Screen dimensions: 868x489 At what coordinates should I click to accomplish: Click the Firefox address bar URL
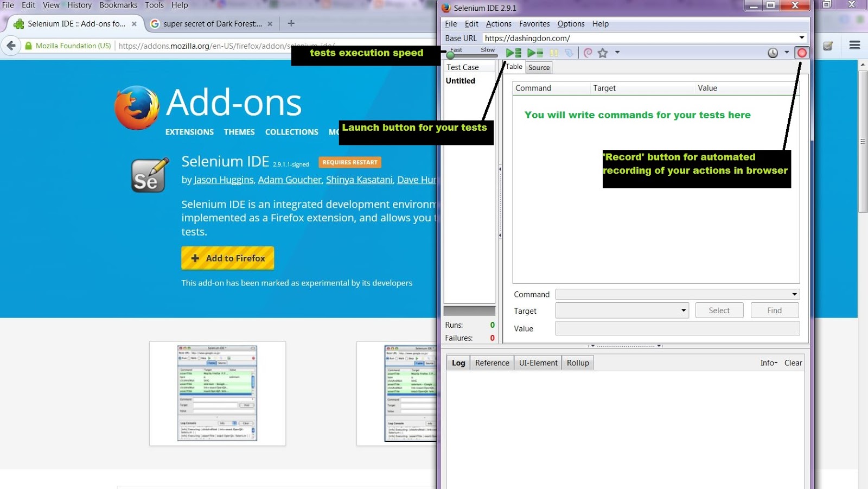pyautogui.click(x=226, y=46)
